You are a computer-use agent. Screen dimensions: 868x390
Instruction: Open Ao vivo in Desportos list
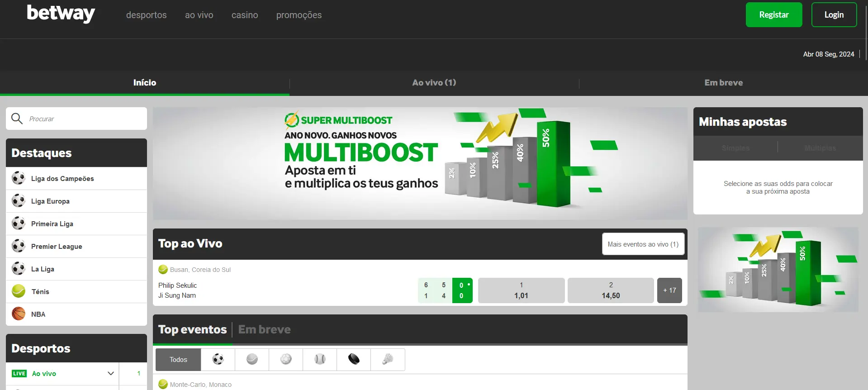click(44, 373)
